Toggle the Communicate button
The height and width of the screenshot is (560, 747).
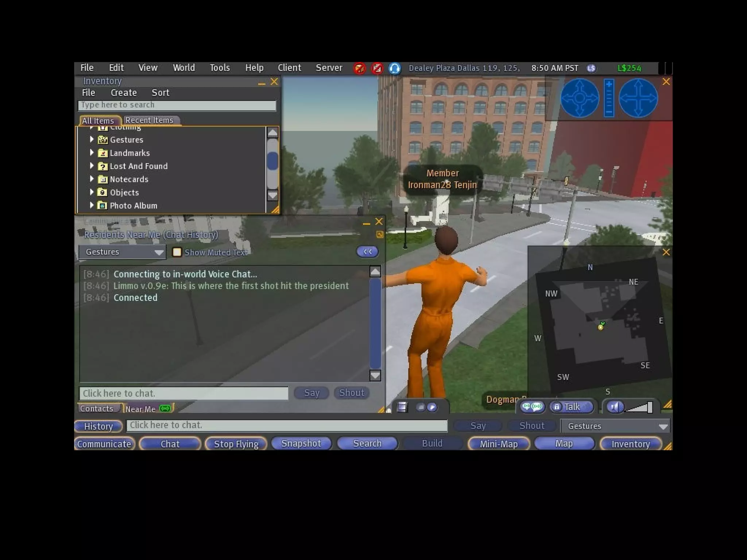(104, 444)
